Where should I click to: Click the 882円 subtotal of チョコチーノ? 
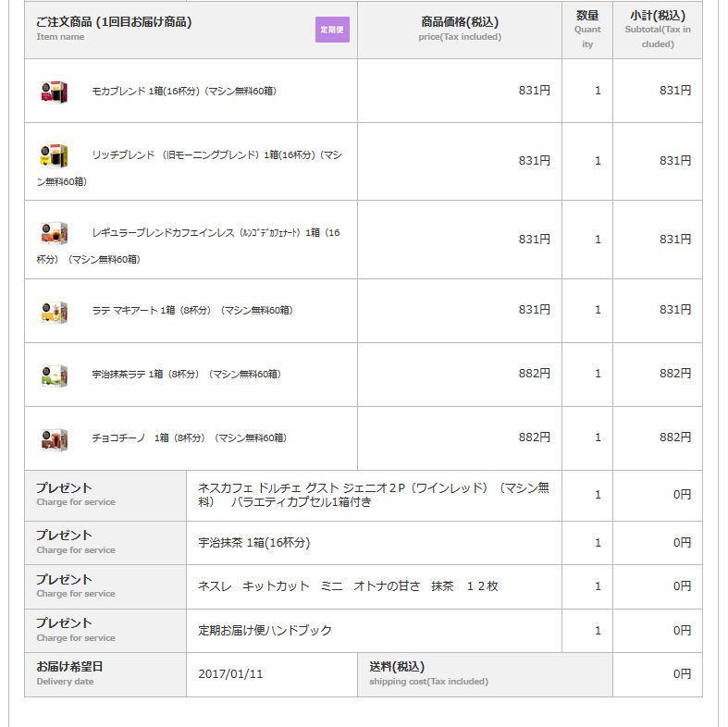coord(675,437)
